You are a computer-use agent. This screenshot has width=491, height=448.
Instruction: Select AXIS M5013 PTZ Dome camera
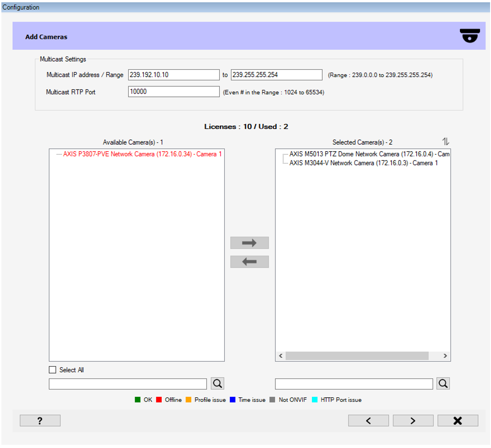[369, 154]
